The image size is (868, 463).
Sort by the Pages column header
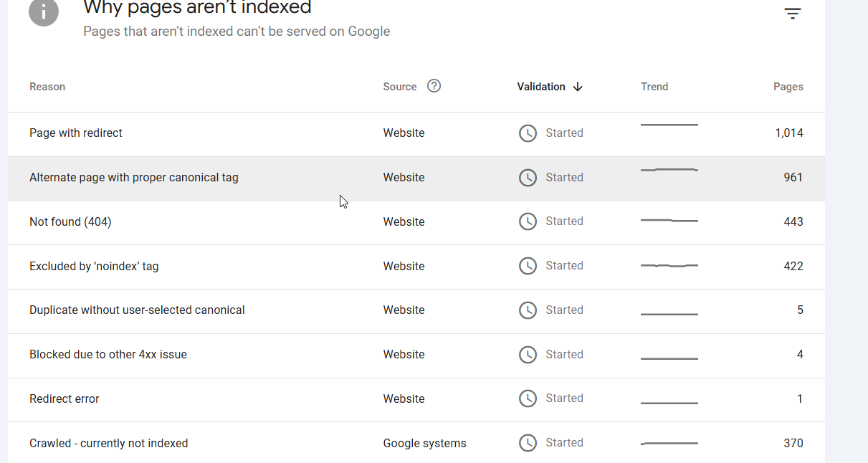coord(788,87)
